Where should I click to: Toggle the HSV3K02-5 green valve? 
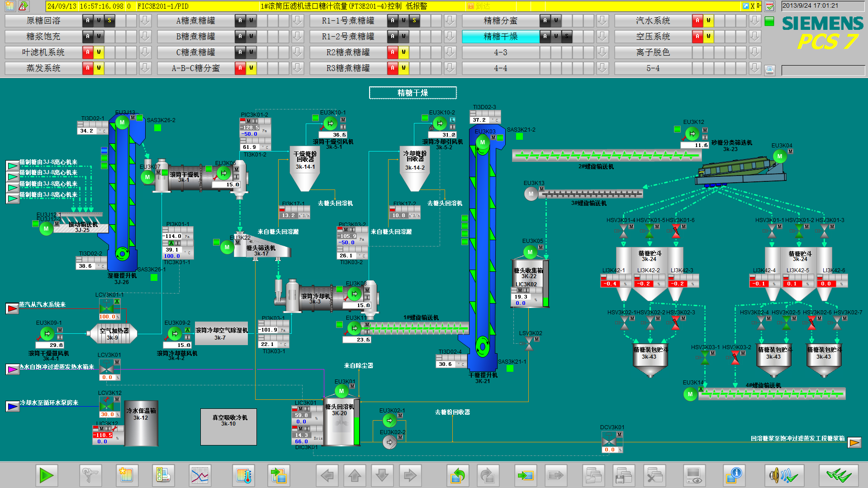[786, 323]
